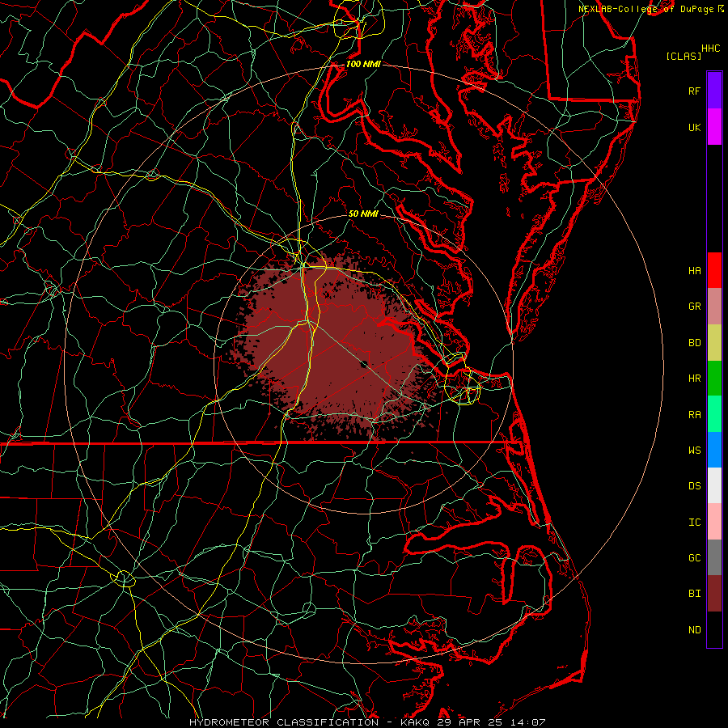Click the HA legend label

point(694,270)
